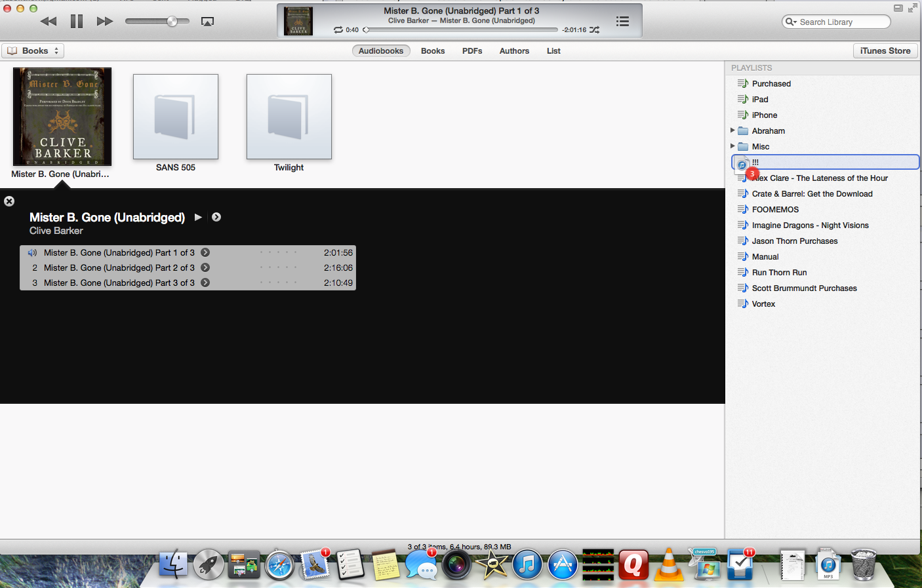
Task: Switch to the Authors tab
Action: click(514, 50)
